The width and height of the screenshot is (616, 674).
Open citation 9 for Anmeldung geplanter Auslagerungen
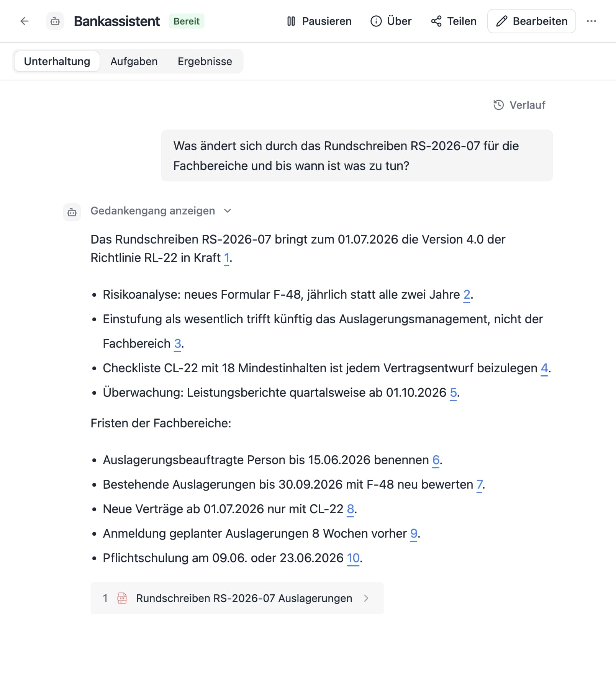414,533
